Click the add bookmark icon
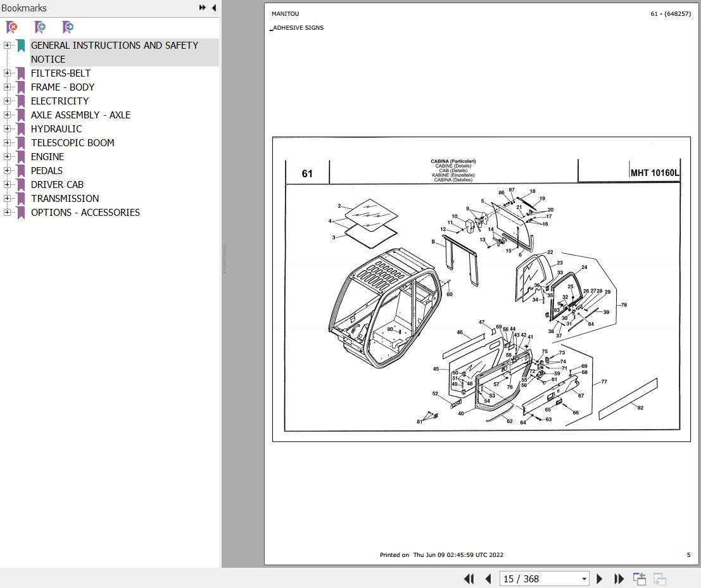The image size is (701, 588). click(x=40, y=27)
